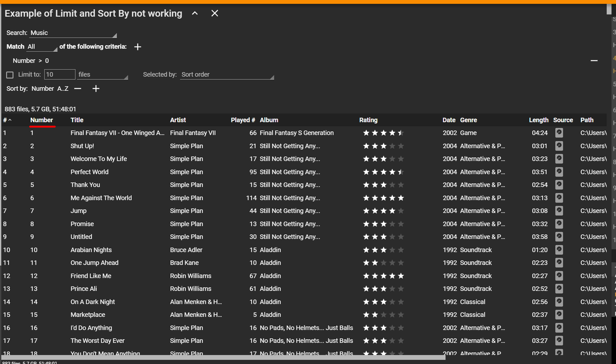Open the limit unit dropdown showing files

tap(103, 75)
